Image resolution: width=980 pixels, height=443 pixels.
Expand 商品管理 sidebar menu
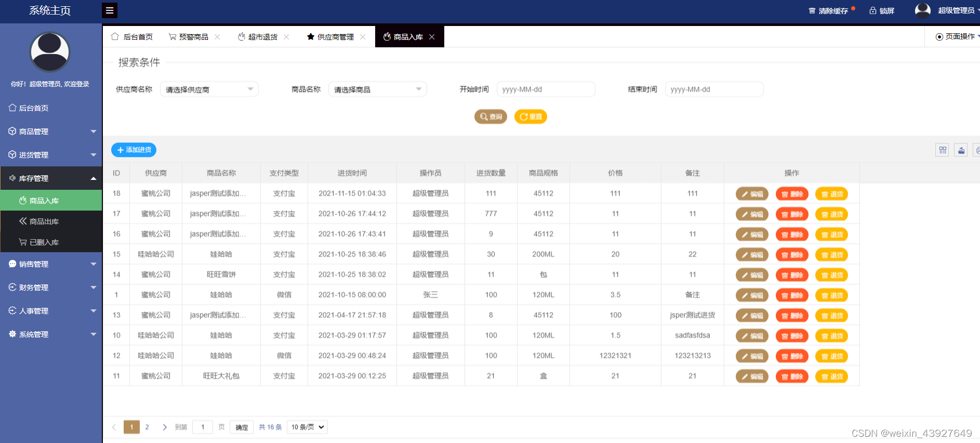click(x=51, y=131)
